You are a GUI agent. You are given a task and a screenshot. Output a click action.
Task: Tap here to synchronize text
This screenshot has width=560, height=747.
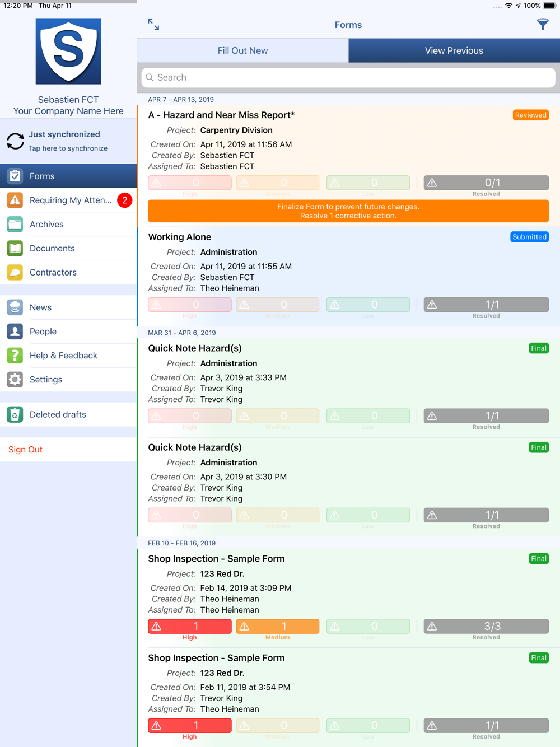pos(68,148)
